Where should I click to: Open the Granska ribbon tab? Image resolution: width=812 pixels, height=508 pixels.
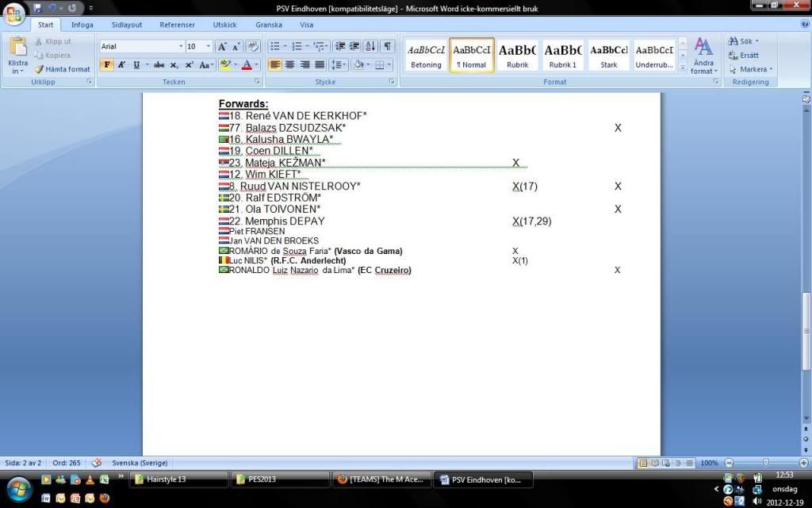(x=269, y=25)
